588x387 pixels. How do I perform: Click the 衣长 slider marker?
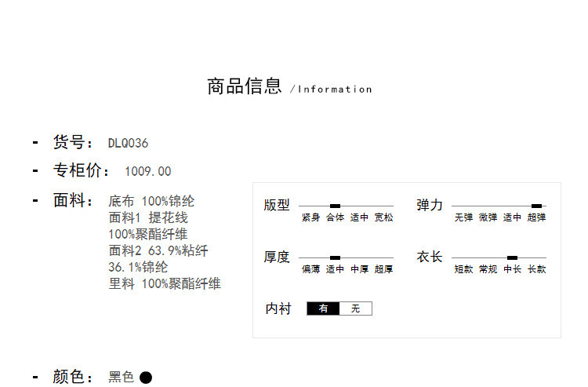[x=512, y=257]
